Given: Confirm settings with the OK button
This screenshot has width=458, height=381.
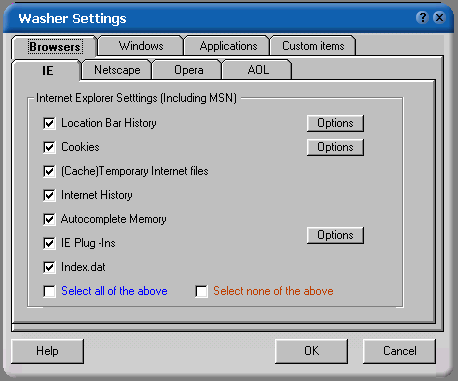Looking at the screenshot, I should point(311,351).
